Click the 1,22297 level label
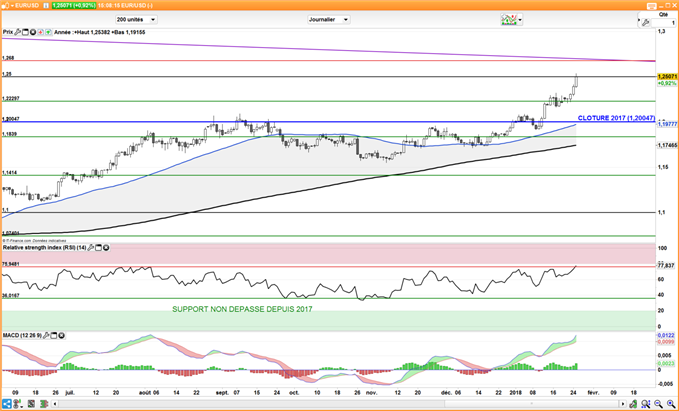The image size is (679, 411). click(11, 98)
